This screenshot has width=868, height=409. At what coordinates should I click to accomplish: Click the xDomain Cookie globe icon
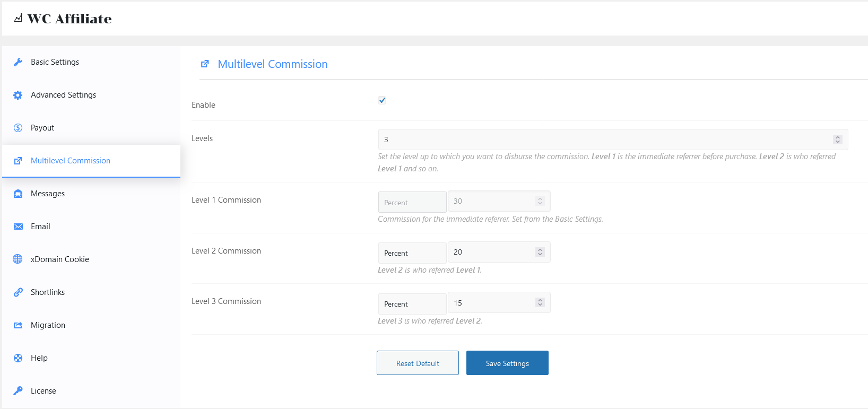click(x=18, y=259)
